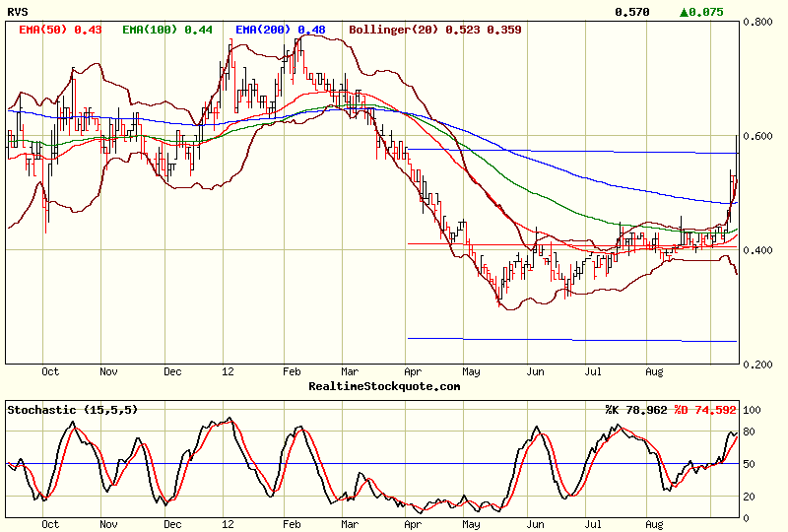Select Feb on the price chart time axis

(x=292, y=372)
